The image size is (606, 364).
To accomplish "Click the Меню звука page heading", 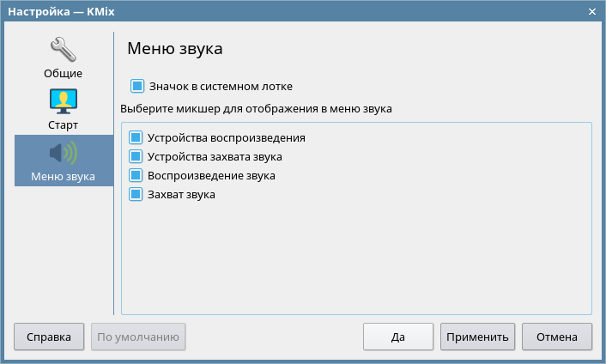I will (175, 49).
